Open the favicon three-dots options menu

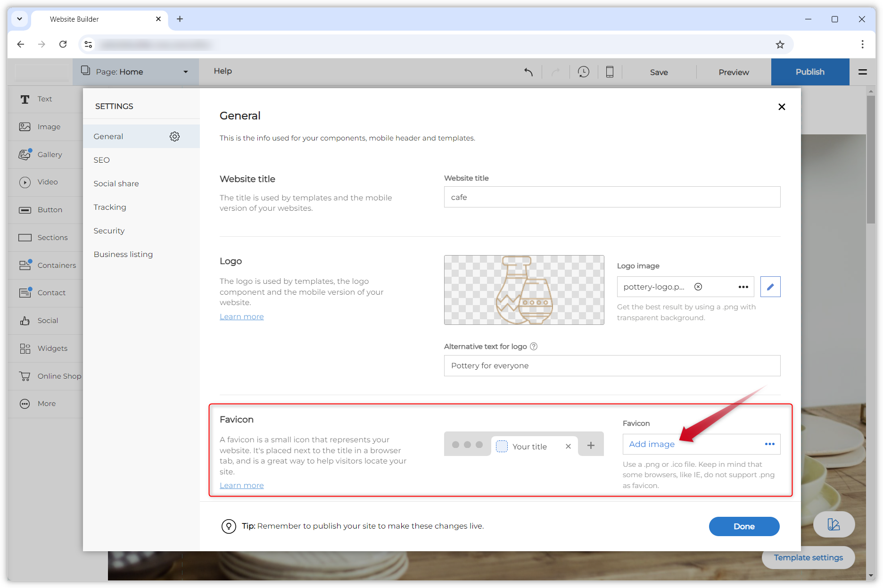tap(769, 444)
